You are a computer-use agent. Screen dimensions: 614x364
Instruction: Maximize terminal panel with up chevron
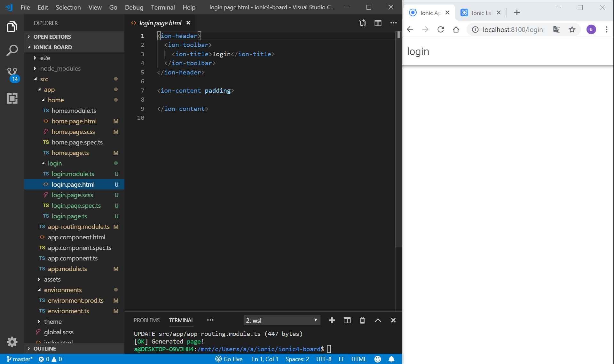(378, 320)
